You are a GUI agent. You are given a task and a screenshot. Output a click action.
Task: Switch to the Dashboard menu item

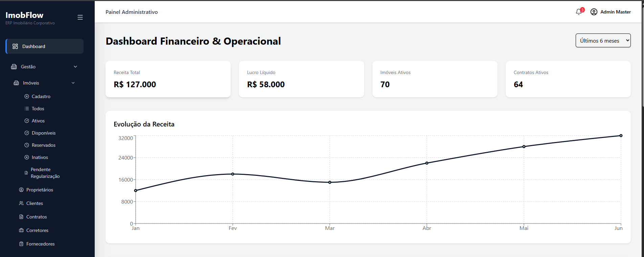[33, 46]
